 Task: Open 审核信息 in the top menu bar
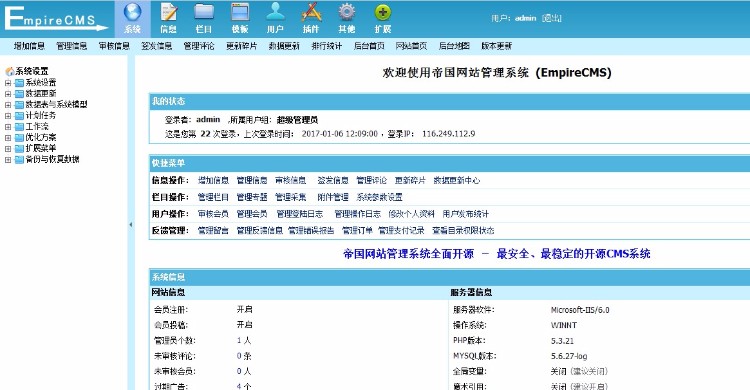[x=114, y=46]
